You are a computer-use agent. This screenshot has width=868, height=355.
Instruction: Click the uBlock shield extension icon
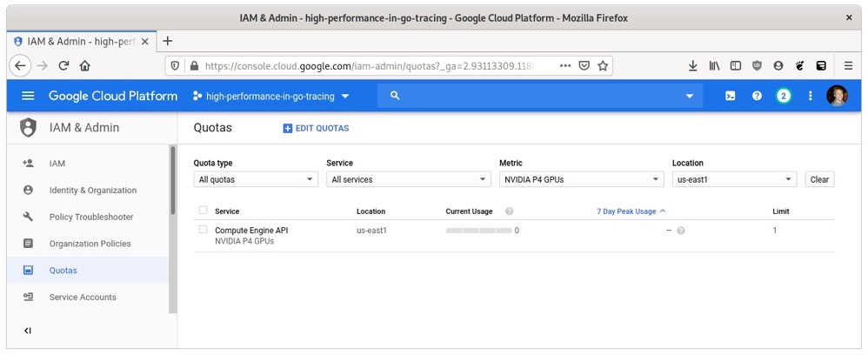pos(757,66)
